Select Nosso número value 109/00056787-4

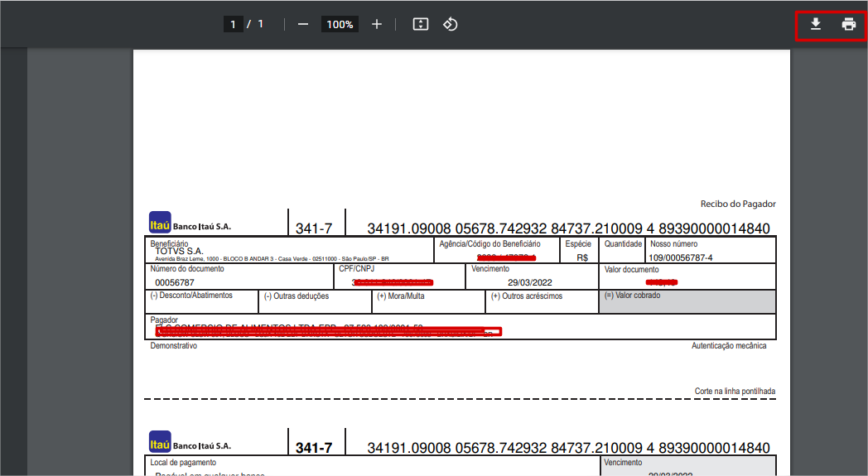[680, 257]
